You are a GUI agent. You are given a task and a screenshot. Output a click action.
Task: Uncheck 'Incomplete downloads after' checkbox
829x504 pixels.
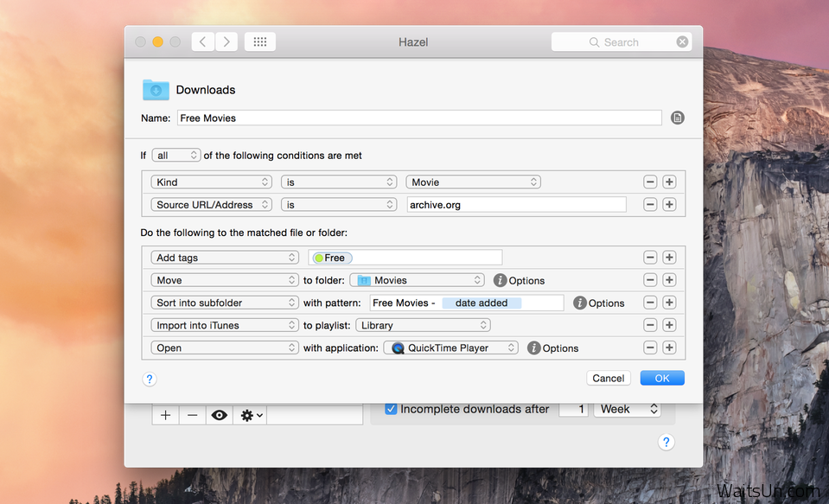[391, 409]
